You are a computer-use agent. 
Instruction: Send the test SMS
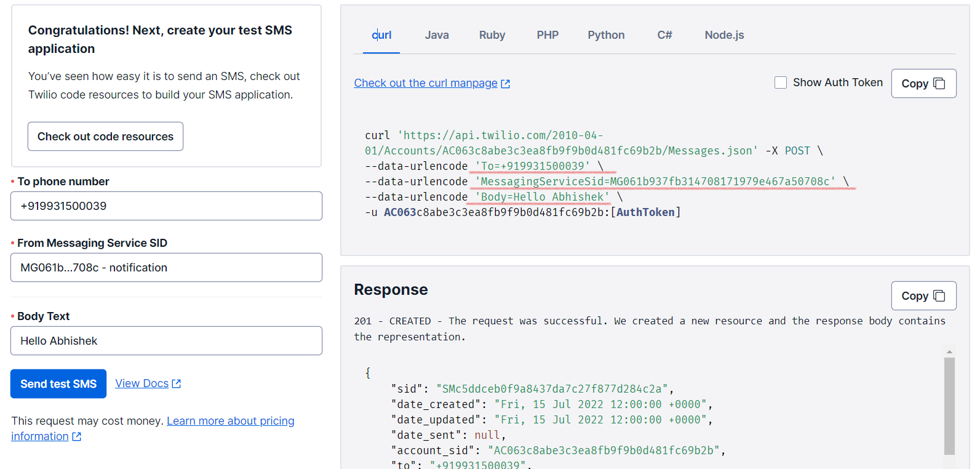pos(58,383)
